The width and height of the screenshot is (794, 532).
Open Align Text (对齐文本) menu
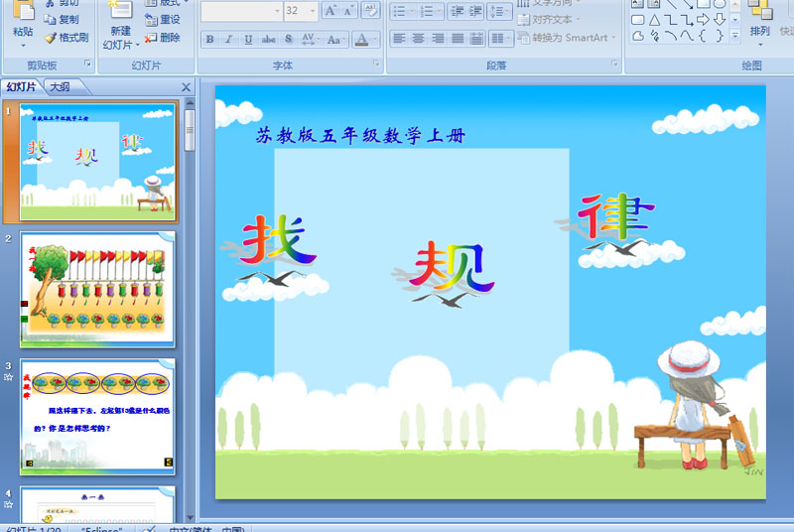point(549,19)
